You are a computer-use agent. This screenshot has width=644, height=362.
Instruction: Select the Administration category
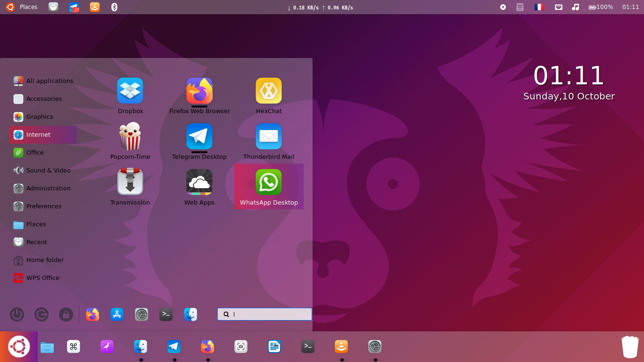click(x=43, y=189)
